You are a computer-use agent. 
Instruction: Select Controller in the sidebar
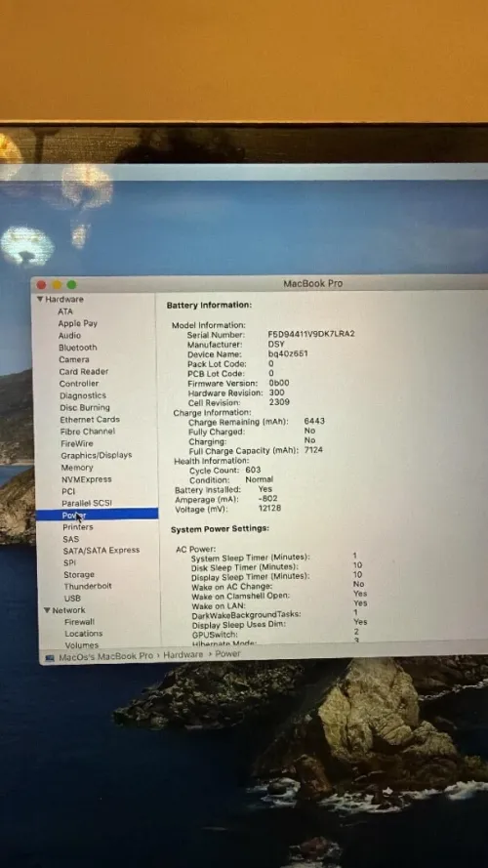point(79,384)
